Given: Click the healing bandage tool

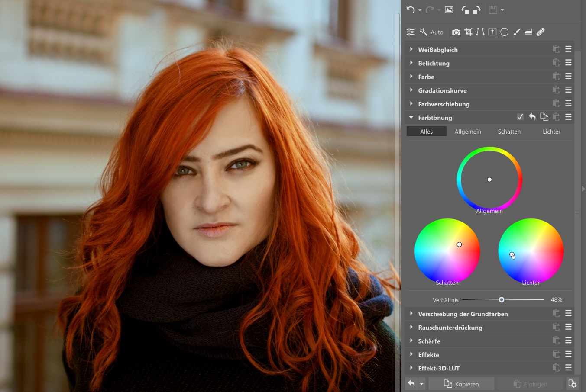Looking at the screenshot, I should [541, 32].
